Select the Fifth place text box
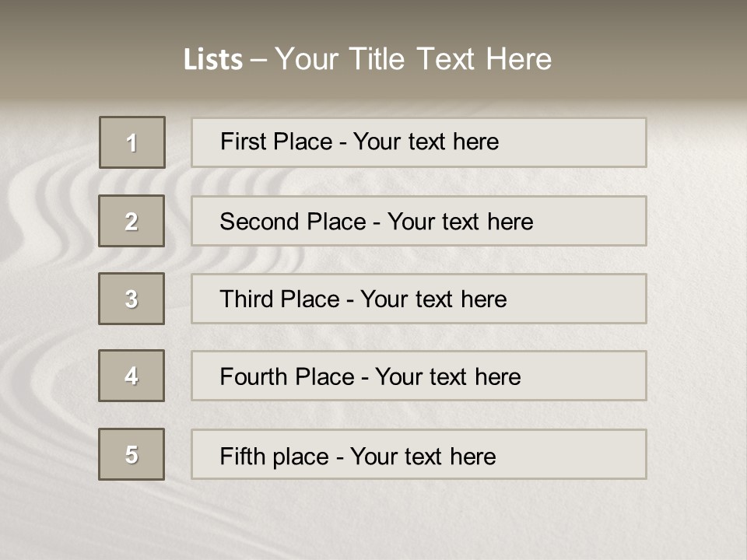The width and height of the screenshot is (747, 560). [x=419, y=454]
